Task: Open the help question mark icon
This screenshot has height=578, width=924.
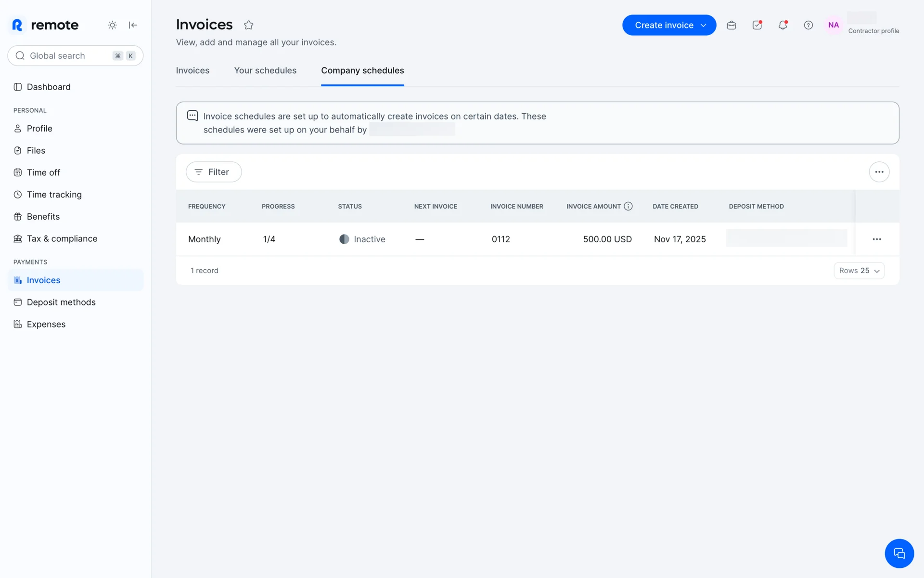Action: pos(808,25)
